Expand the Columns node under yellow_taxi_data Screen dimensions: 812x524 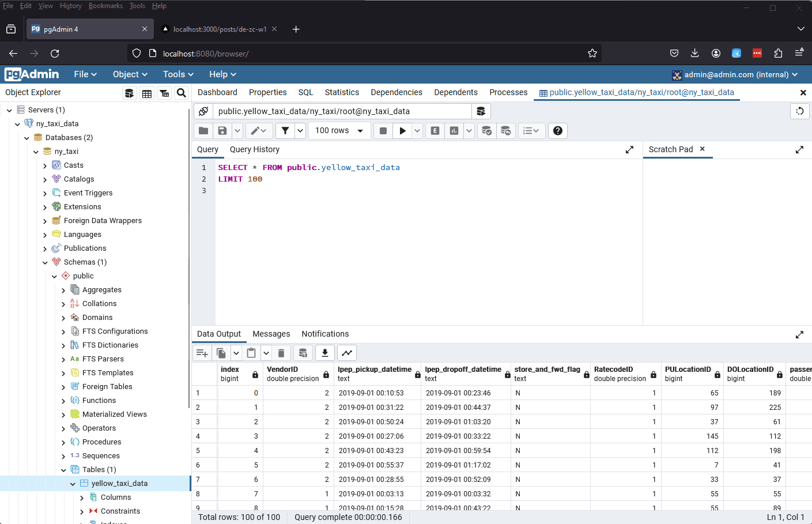coord(82,497)
